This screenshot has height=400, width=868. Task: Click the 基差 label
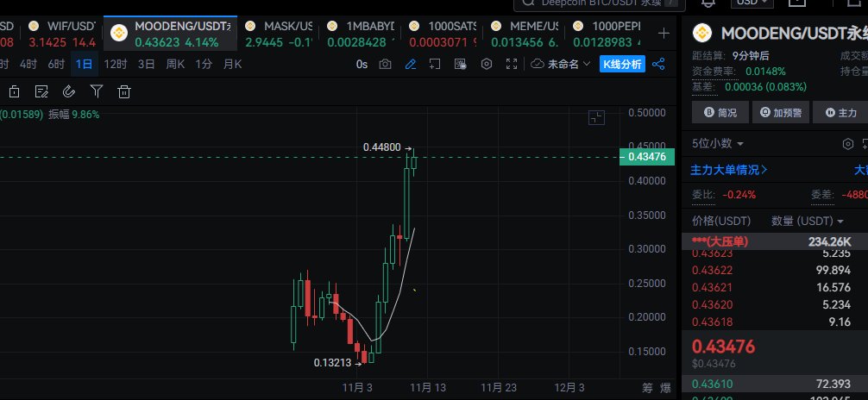coord(703,87)
